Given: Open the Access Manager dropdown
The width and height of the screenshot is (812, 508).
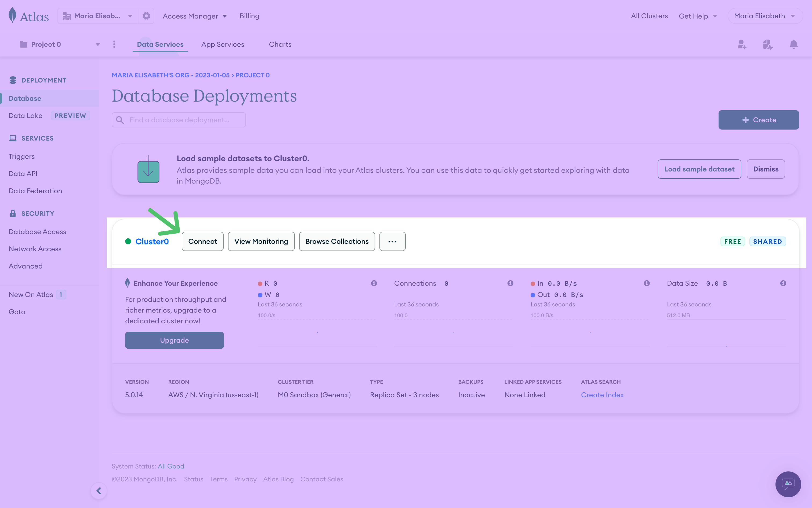Looking at the screenshot, I should [x=195, y=16].
